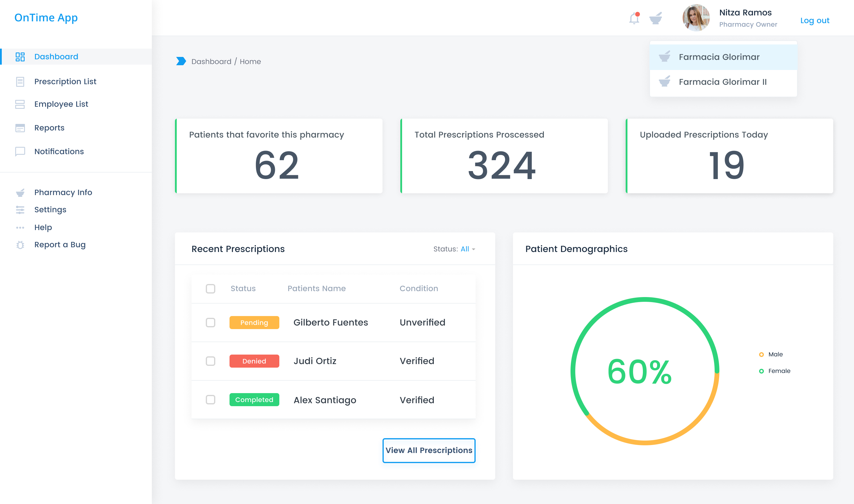
Task: Open the notification bell in header
Action: click(x=634, y=18)
